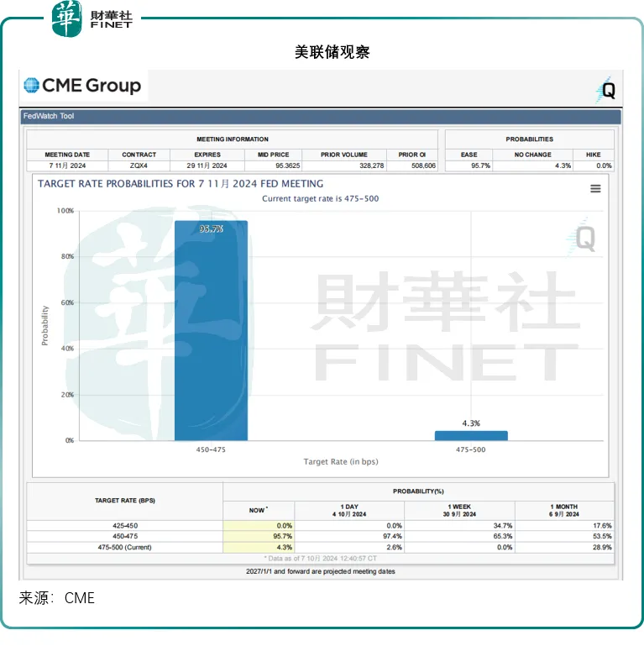Select the FedWatch Tool tab
Image resolution: width=644 pixels, height=646 pixels.
49,116
